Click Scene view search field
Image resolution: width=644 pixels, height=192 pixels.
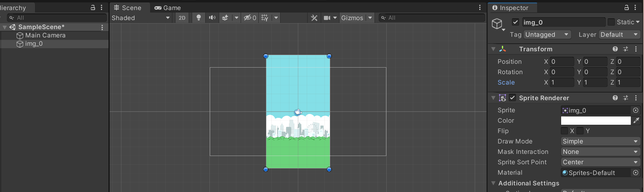pyautogui.click(x=432, y=18)
